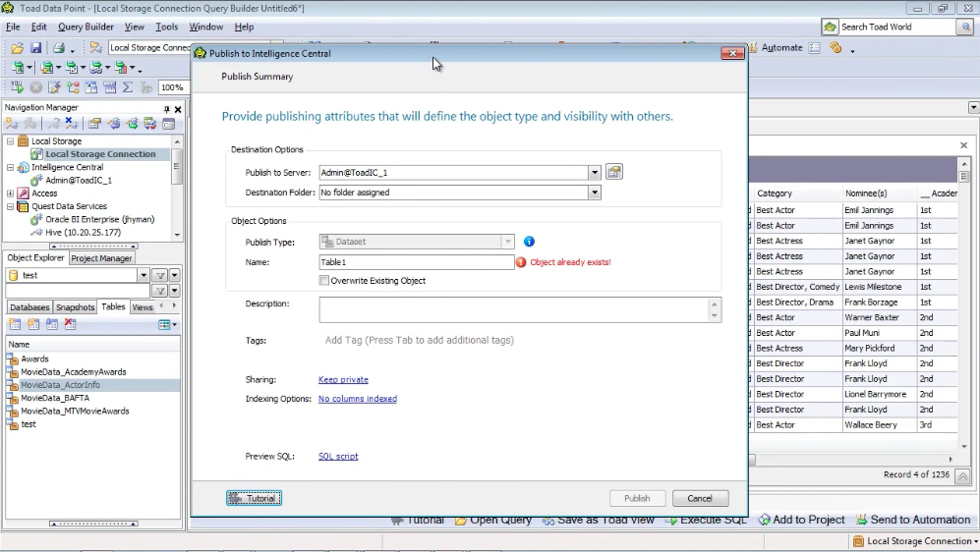Image resolution: width=980 pixels, height=552 pixels.
Task: Click the Publish button
Action: [x=637, y=498]
